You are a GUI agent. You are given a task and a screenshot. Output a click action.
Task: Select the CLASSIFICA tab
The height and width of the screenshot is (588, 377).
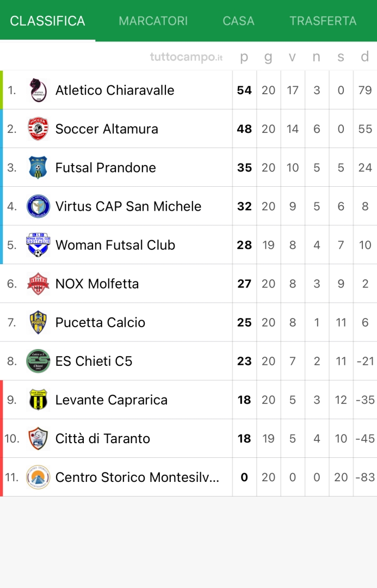tap(48, 21)
